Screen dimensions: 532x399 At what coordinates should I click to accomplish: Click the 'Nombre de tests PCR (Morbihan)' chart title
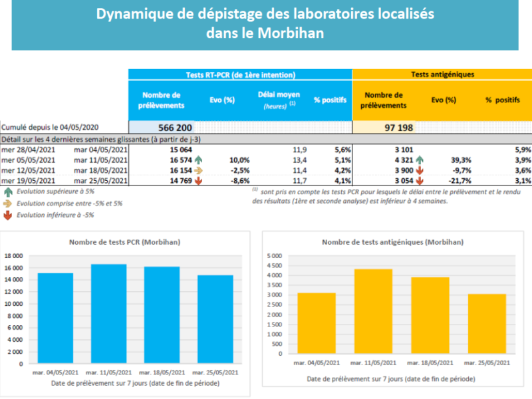coord(125,242)
